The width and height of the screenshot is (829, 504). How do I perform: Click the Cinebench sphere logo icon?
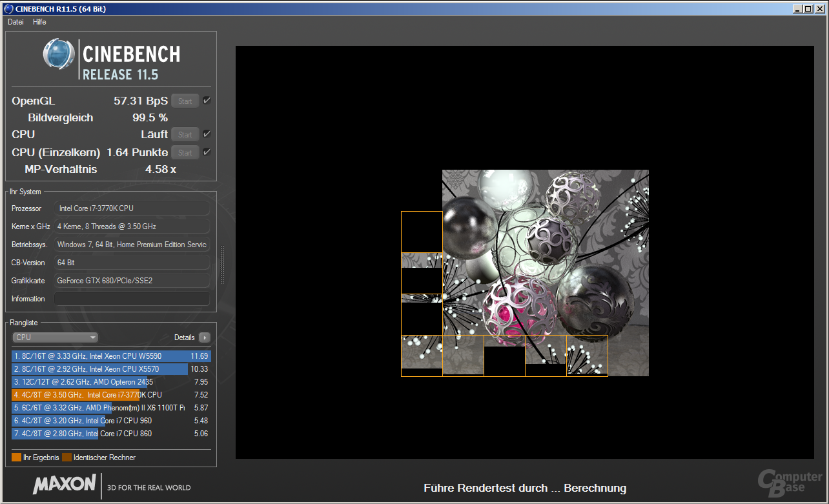[x=59, y=54]
